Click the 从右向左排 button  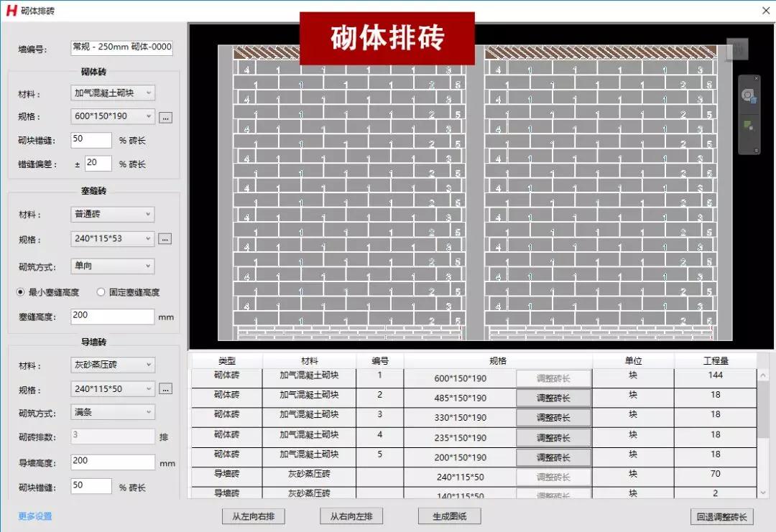coord(351,517)
